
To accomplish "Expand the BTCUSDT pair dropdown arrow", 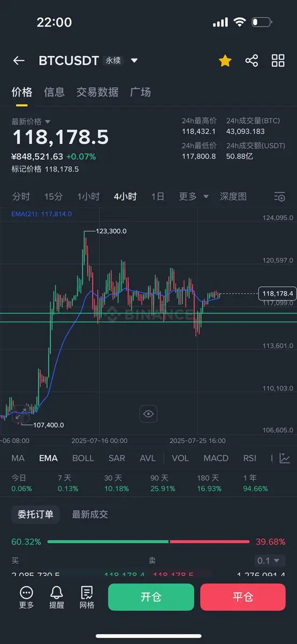I will [134, 61].
